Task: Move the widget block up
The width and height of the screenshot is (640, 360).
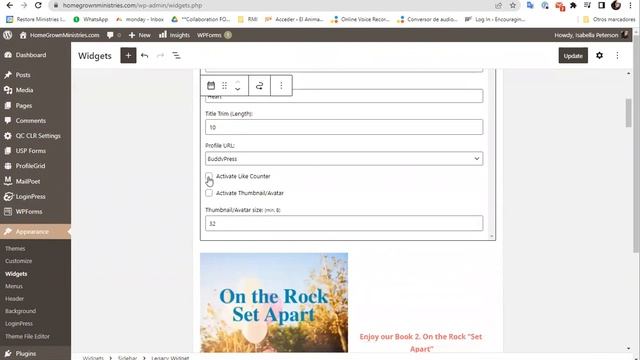Action: 238,82
